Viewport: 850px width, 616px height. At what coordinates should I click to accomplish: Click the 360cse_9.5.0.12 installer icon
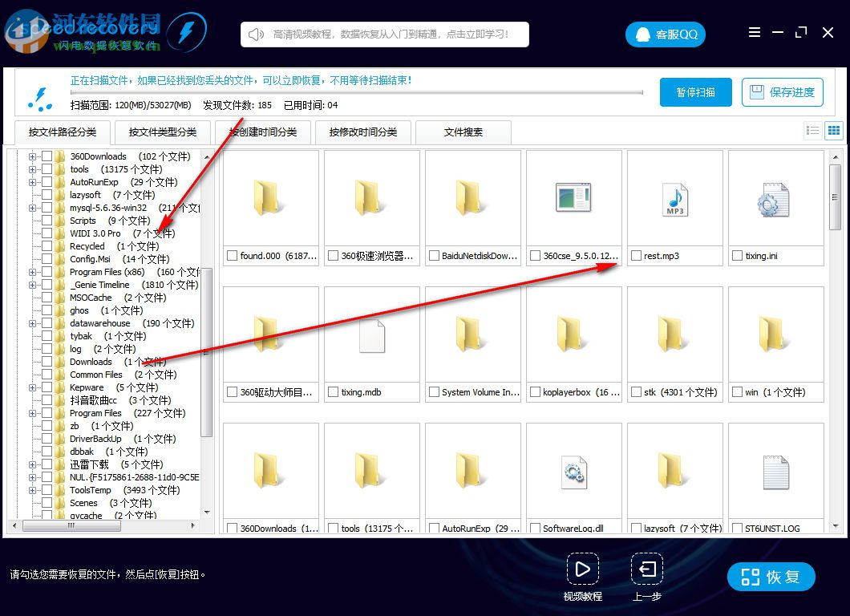pos(573,197)
